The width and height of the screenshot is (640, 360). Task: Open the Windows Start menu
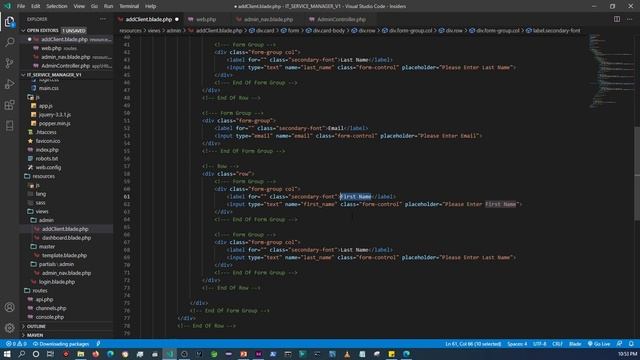pos(7,354)
